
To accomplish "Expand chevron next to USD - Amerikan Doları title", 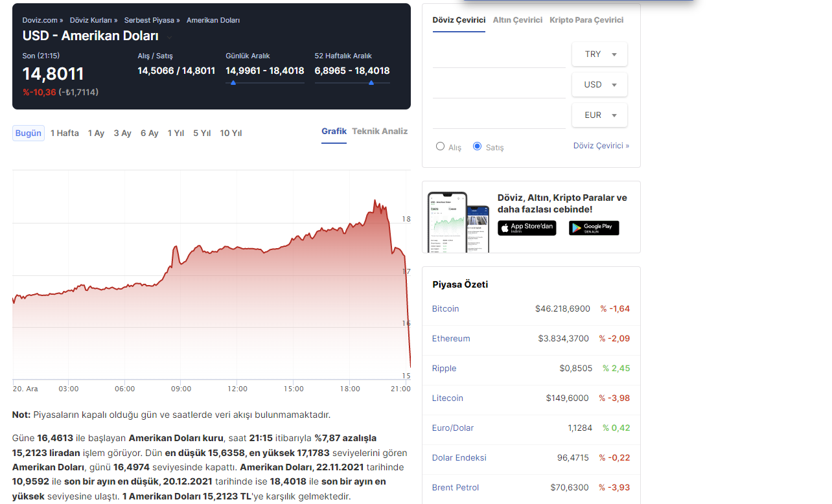I will click(x=170, y=37).
